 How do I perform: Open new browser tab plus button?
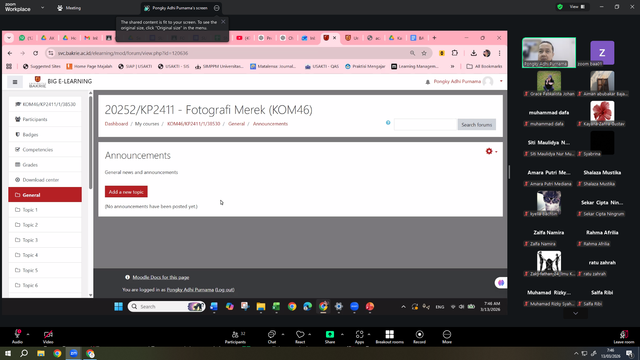(x=434, y=38)
